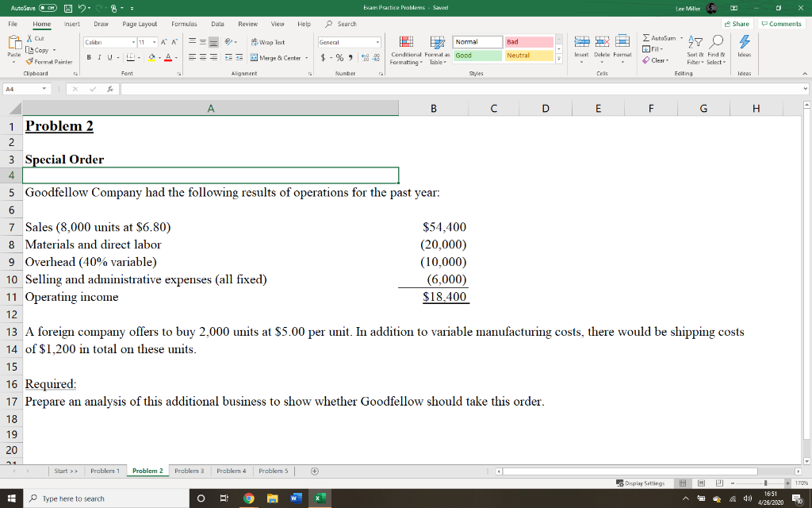Click the New Sheet plus button

pos(315,470)
